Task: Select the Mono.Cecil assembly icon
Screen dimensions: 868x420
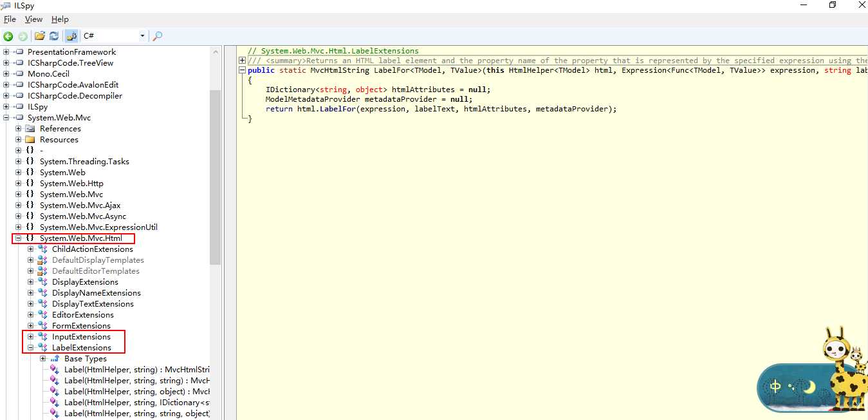Action: 19,74
